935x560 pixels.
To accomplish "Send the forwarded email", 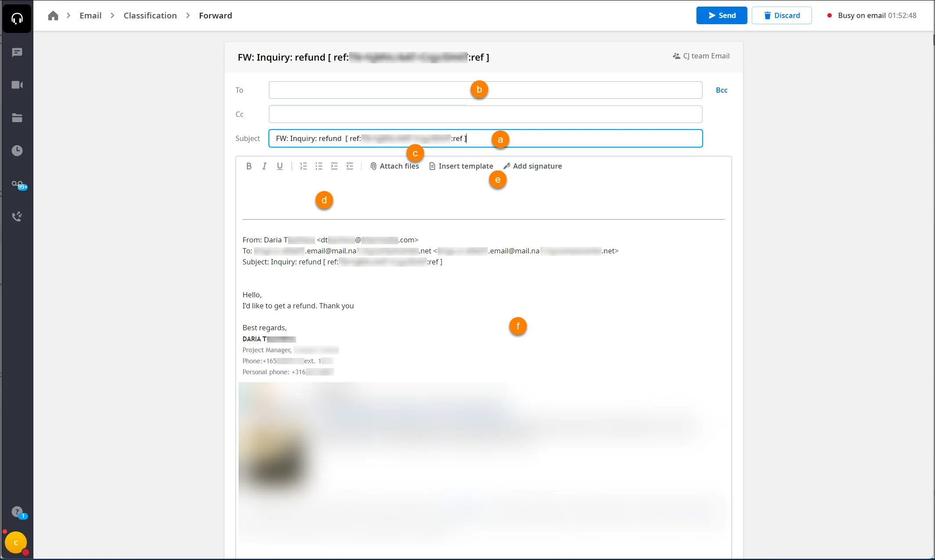I will click(x=721, y=15).
